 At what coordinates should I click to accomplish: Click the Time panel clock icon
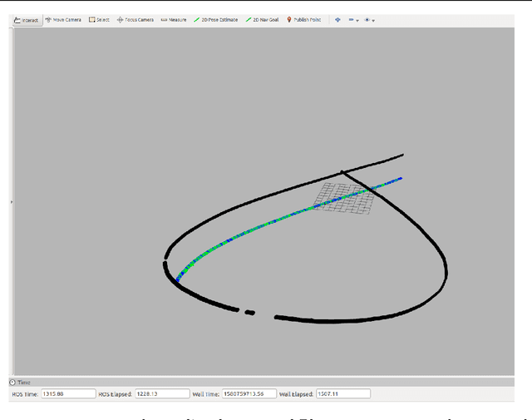pyautogui.click(x=13, y=382)
